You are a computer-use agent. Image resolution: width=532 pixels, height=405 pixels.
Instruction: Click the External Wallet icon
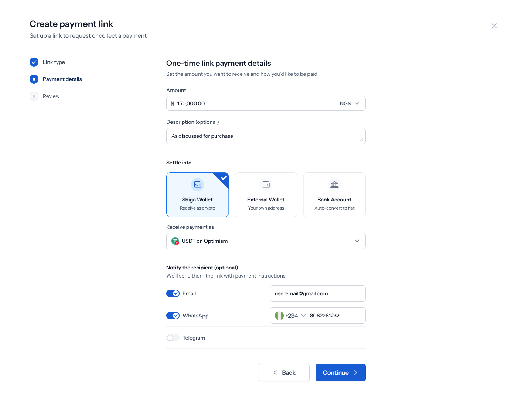click(x=266, y=184)
